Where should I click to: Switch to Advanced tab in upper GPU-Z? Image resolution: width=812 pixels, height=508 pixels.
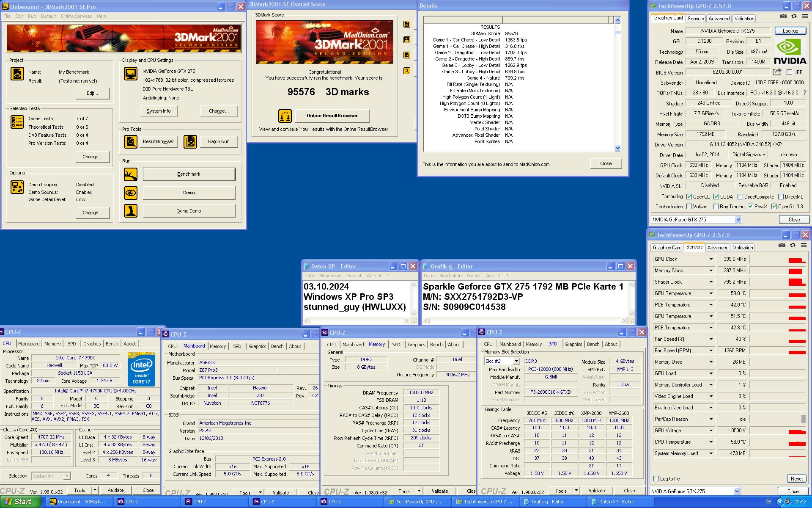coord(719,19)
